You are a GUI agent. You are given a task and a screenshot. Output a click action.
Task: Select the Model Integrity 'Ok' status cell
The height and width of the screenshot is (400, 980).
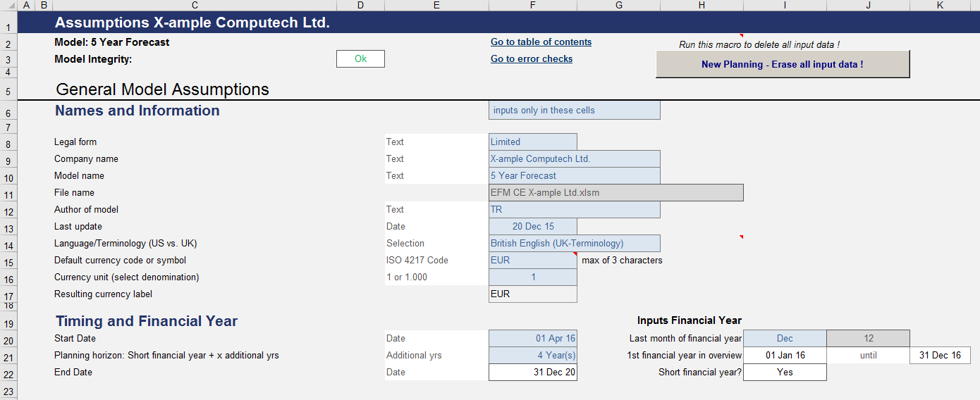[360, 59]
